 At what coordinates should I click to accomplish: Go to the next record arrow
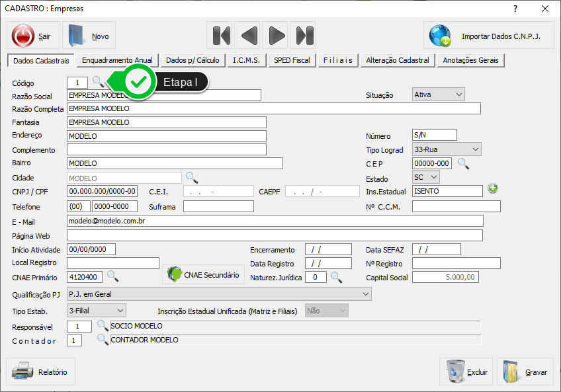(x=277, y=35)
